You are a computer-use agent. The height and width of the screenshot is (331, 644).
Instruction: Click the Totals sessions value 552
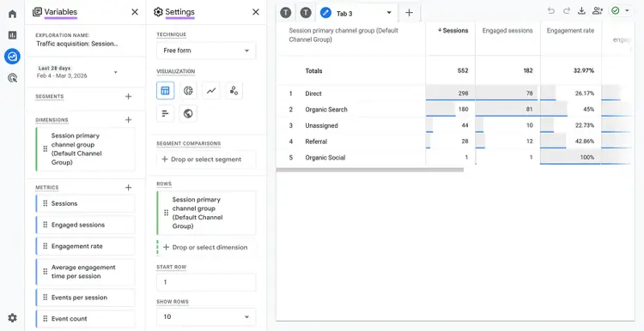pyautogui.click(x=463, y=70)
